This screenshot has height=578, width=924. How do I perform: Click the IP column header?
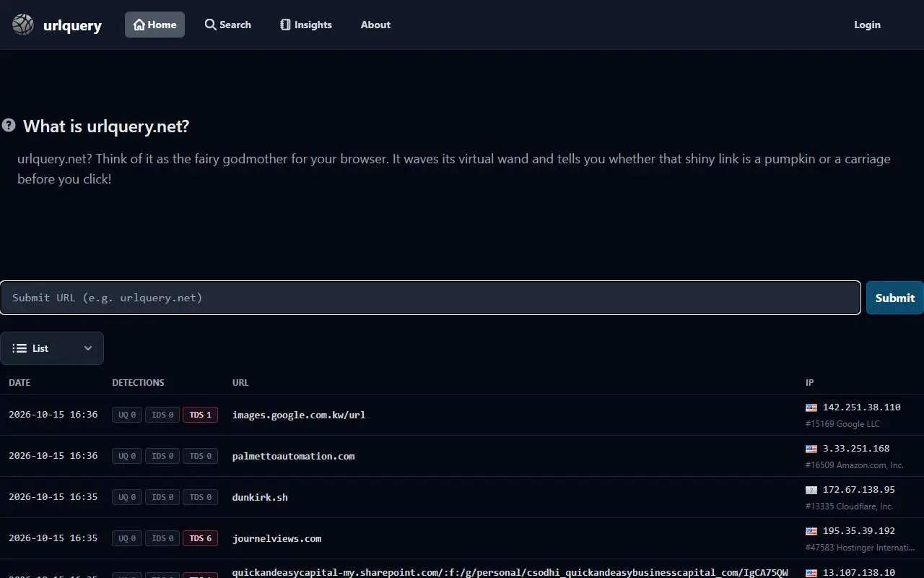tap(809, 383)
